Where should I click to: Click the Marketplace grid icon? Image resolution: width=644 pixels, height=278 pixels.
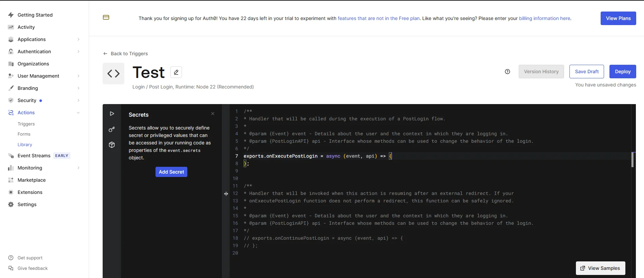coord(11,180)
